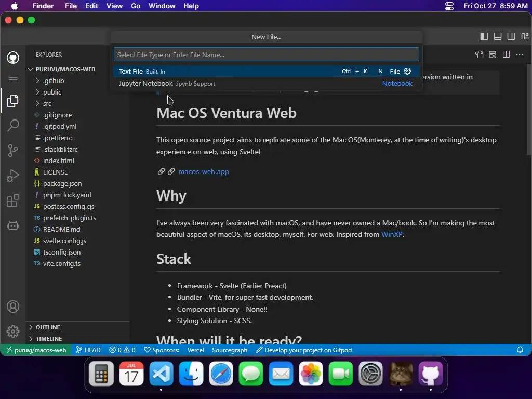This screenshot has height=399, width=532.
Task: Select Jupyter Notebook option
Action: pyautogui.click(x=267, y=84)
